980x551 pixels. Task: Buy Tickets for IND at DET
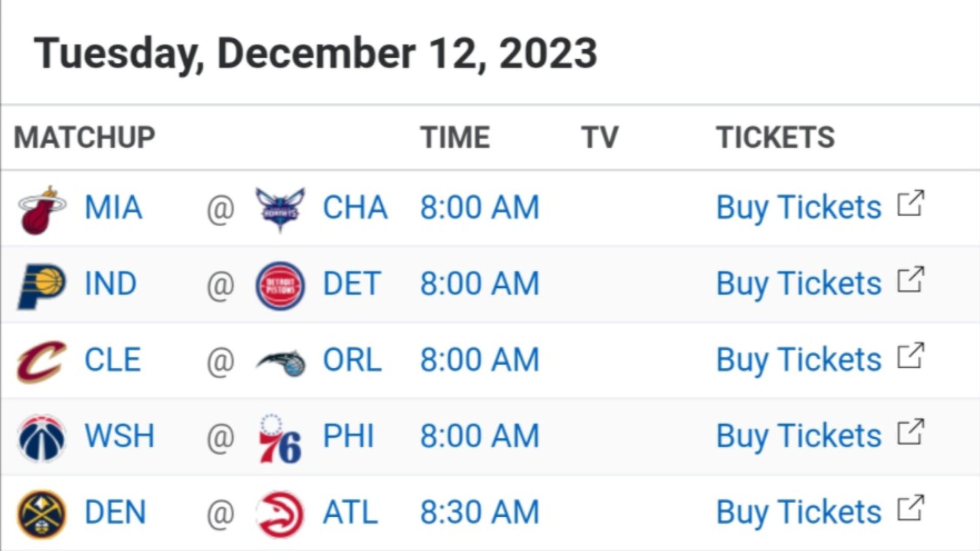pos(799,284)
